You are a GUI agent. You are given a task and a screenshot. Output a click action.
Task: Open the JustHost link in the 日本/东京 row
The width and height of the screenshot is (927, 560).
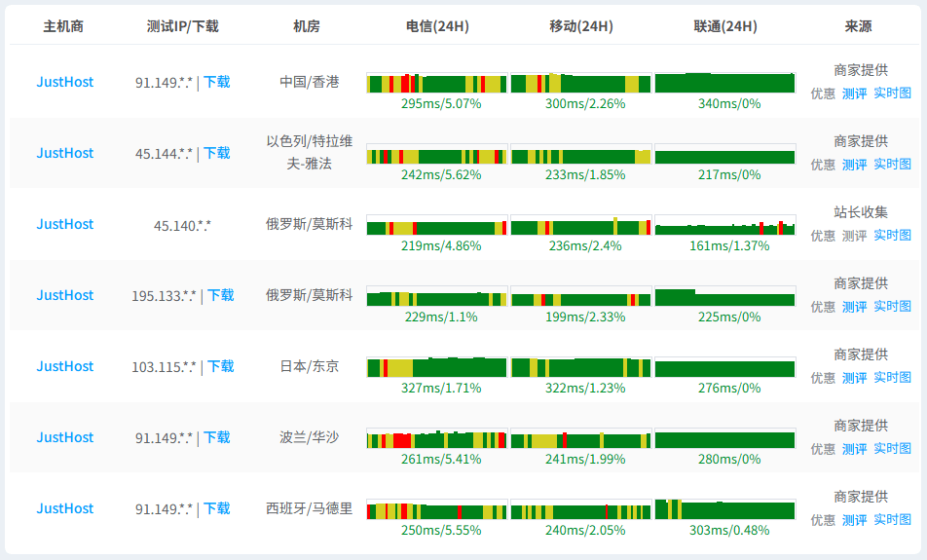pos(65,366)
